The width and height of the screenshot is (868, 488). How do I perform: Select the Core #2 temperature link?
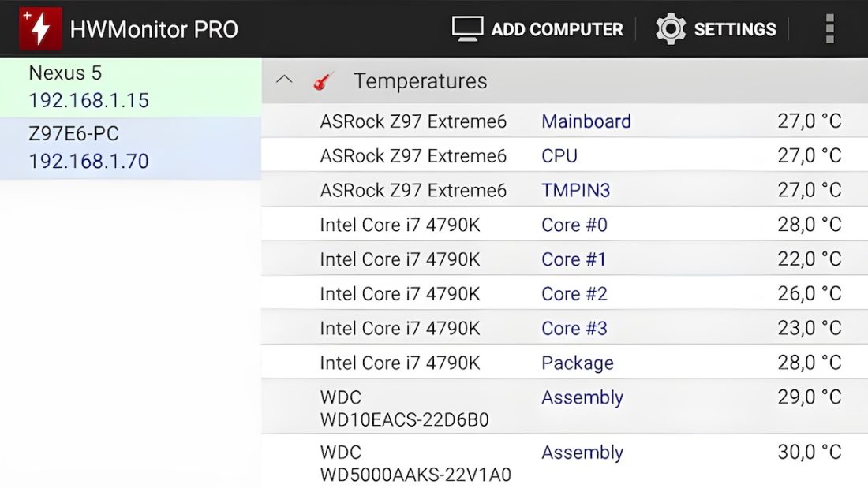574,293
